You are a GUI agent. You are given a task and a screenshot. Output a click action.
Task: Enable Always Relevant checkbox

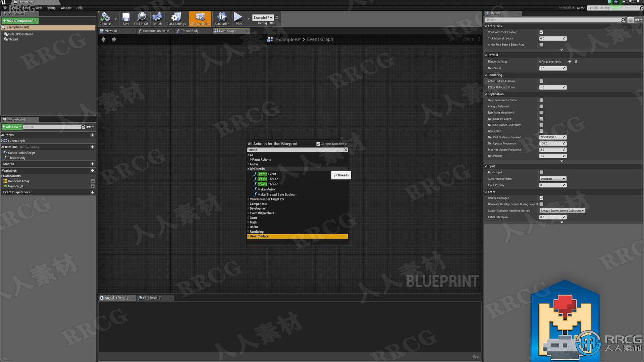tap(541, 106)
